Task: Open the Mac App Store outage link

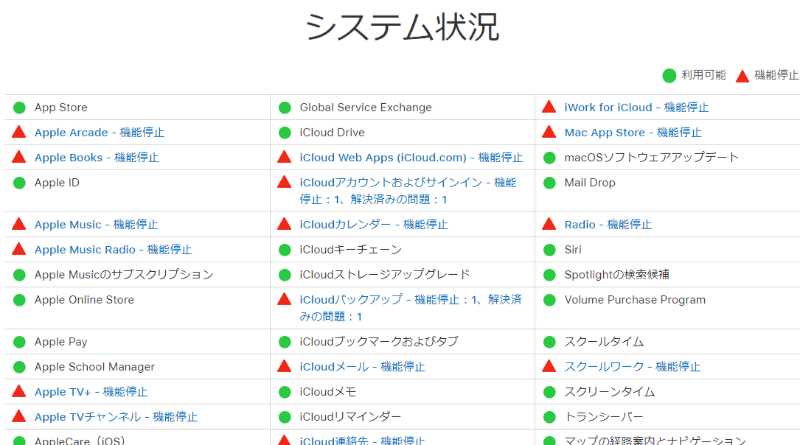Action: click(633, 133)
